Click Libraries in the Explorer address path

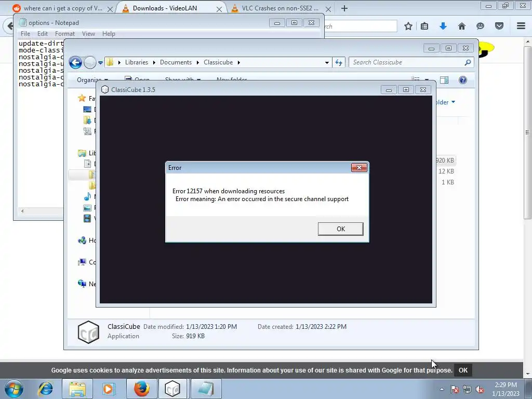point(137,62)
